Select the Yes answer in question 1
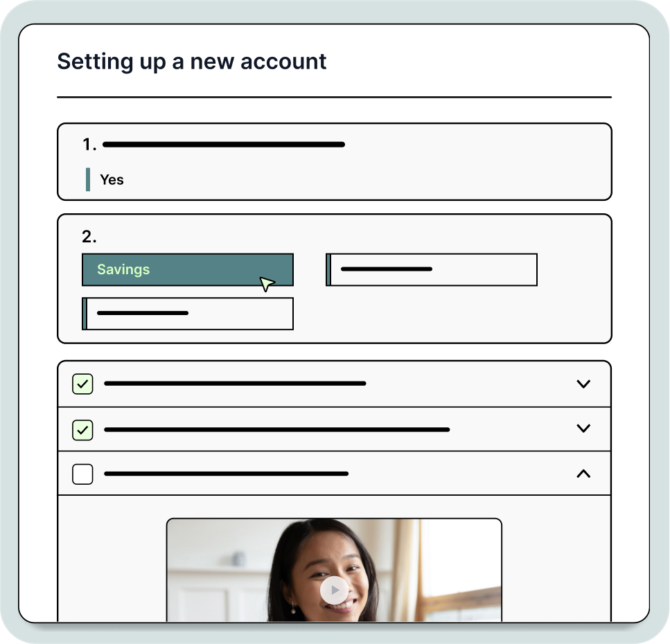This screenshot has height=644, width=670. click(x=112, y=180)
